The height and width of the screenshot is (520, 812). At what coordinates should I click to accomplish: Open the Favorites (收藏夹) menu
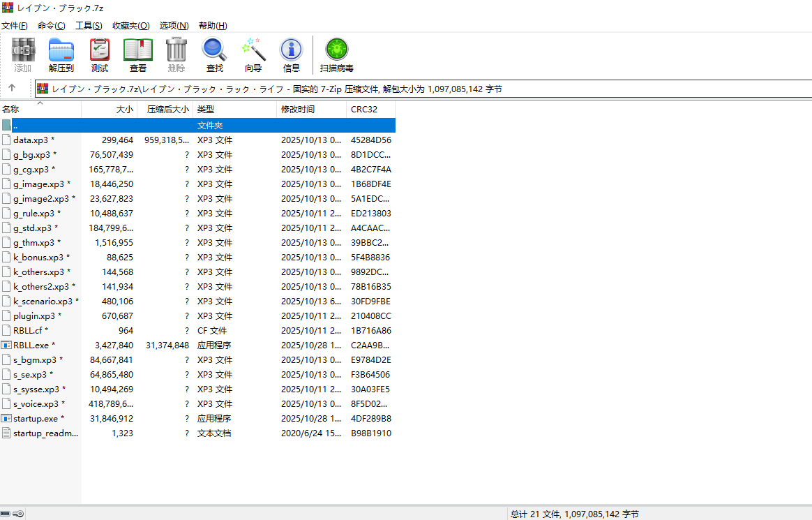point(130,26)
